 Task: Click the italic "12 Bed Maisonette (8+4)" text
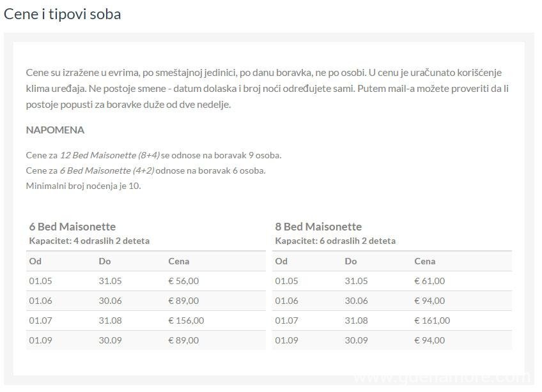coord(109,155)
